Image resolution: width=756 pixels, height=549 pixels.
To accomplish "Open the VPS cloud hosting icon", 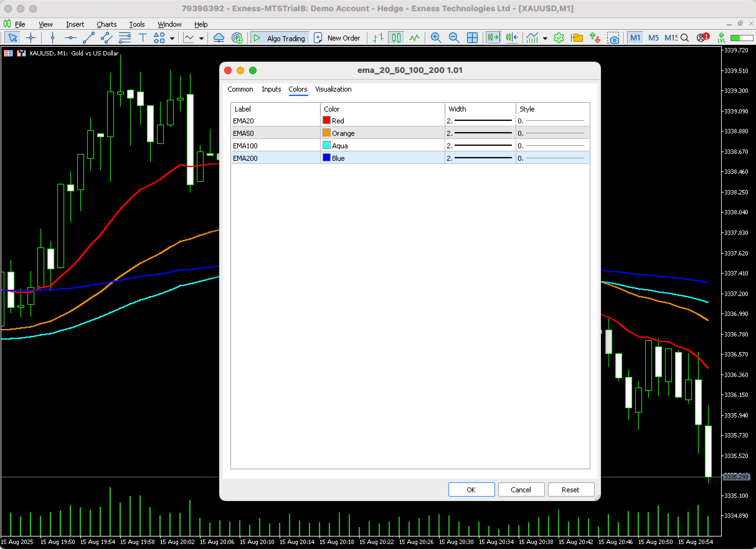I will (x=219, y=38).
